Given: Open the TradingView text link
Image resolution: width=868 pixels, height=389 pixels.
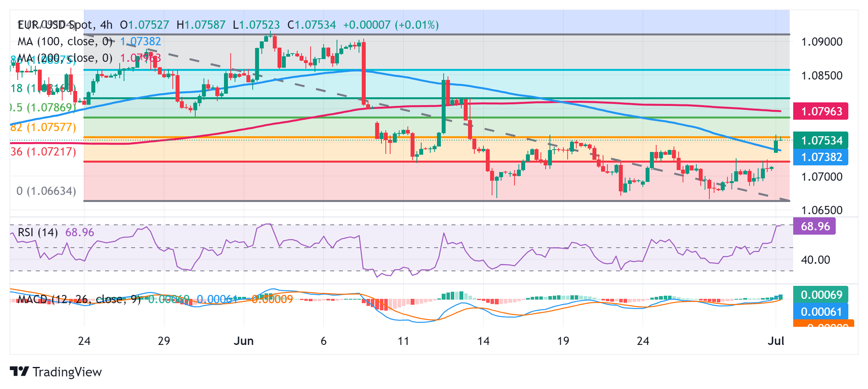Looking at the screenshot, I should click(x=67, y=372).
